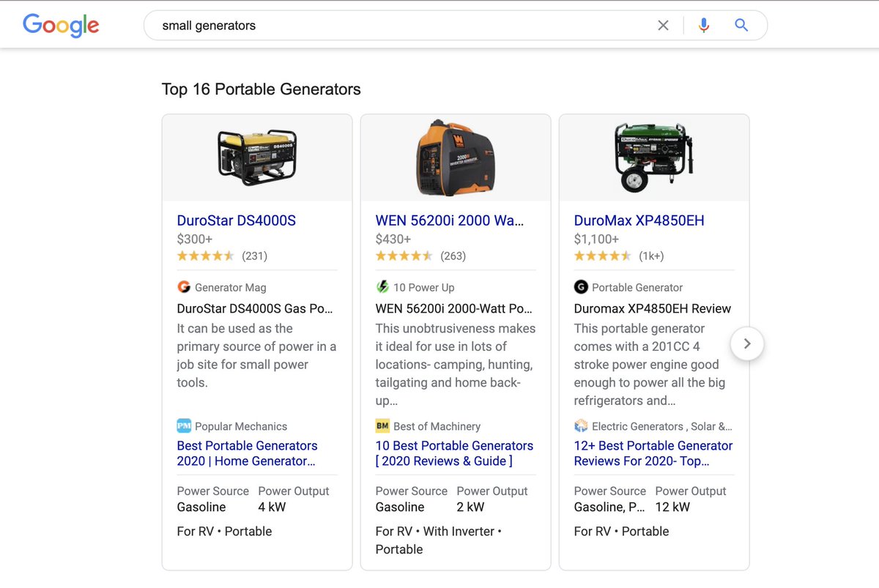Open 'Duromax XP4850EH Review' heading
Screen dimensions: 879x588
[653, 309]
